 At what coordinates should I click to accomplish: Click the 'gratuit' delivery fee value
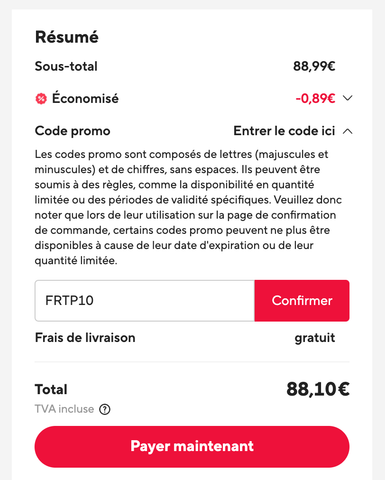coord(315,338)
